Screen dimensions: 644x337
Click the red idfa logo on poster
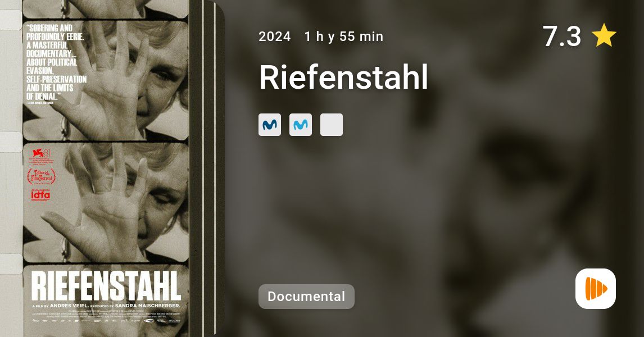(x=40, y=195)
